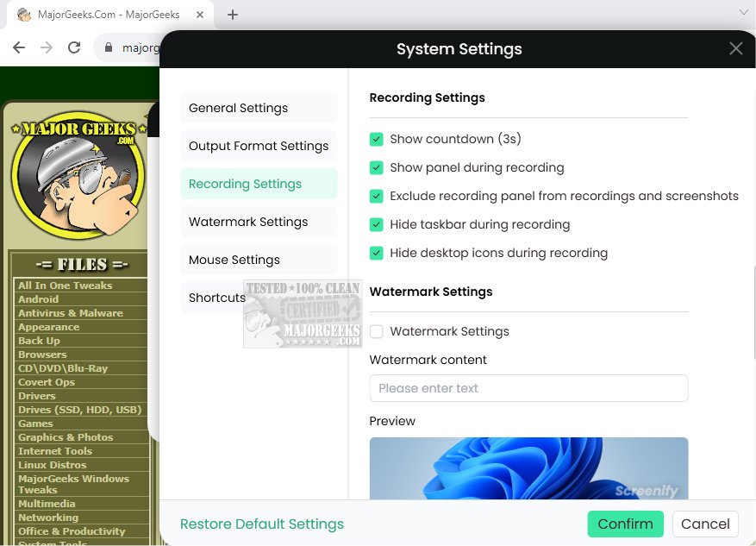The width and height of the screenshot is (756, 546).
Task: Click the browser forward arrow
Action: tap(47, 47)
